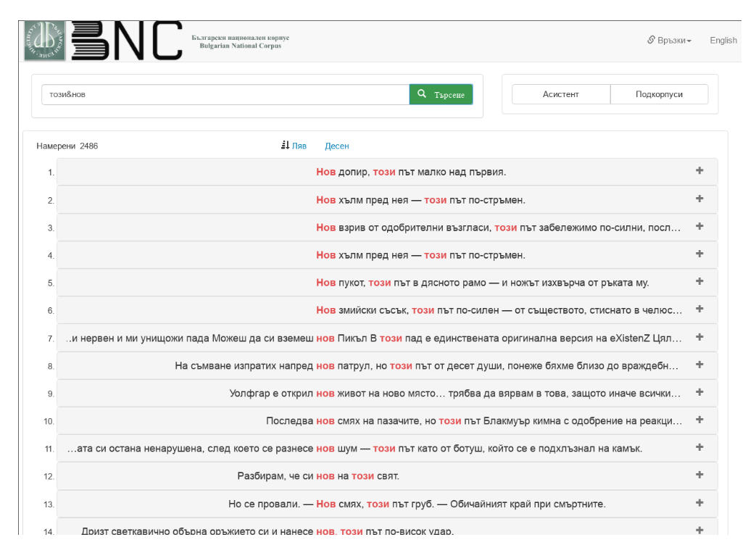Switch language to English

click(x=723, y=41)
